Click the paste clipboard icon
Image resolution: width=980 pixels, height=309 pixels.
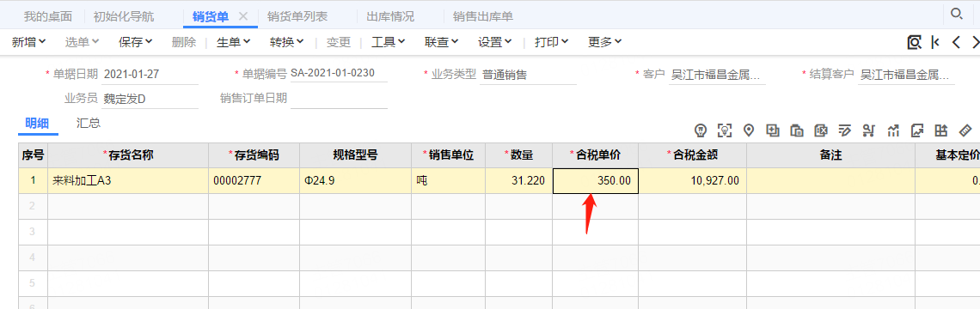coord(796,130)
